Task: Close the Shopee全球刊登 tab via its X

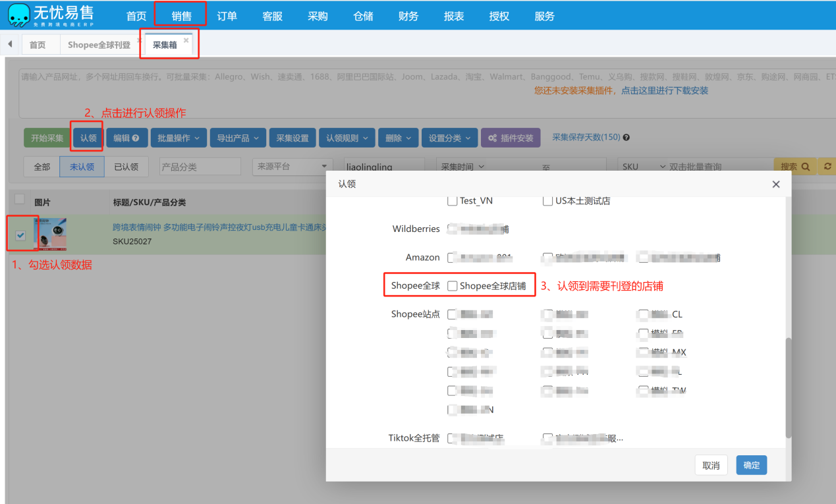Action: 139,40
